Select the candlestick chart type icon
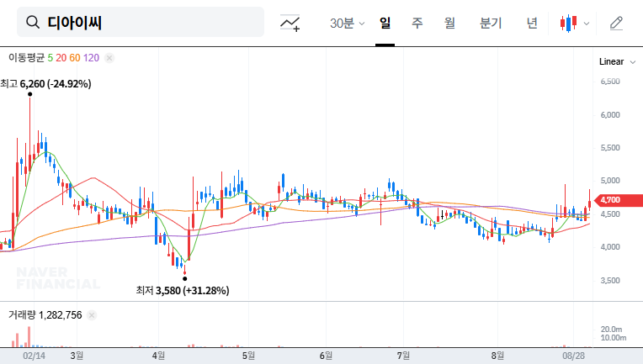 pyautogui.click(x=570, y=23)
